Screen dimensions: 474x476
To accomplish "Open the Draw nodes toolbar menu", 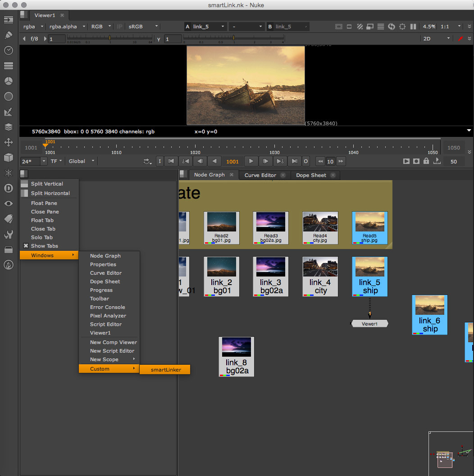I will (8, 35).
